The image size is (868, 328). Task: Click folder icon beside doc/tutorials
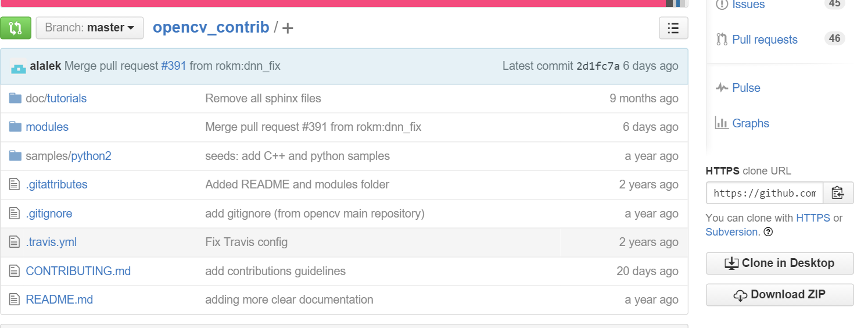pos(15,98)
